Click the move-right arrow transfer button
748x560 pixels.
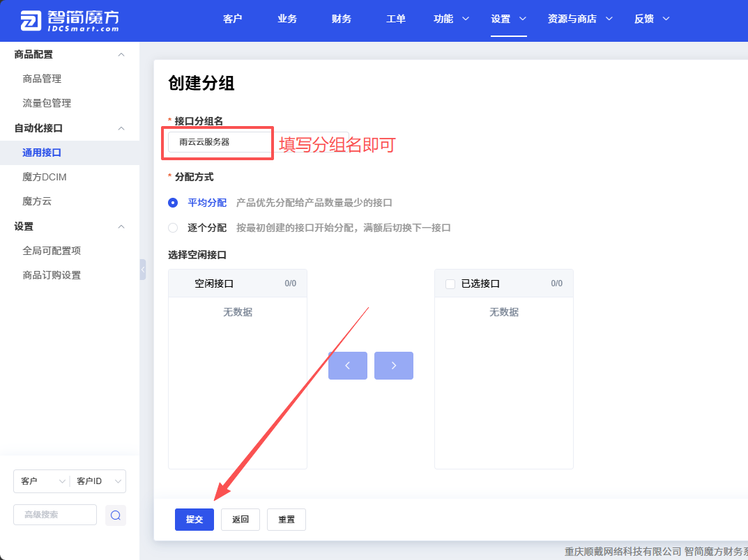(x=394, y=366)
